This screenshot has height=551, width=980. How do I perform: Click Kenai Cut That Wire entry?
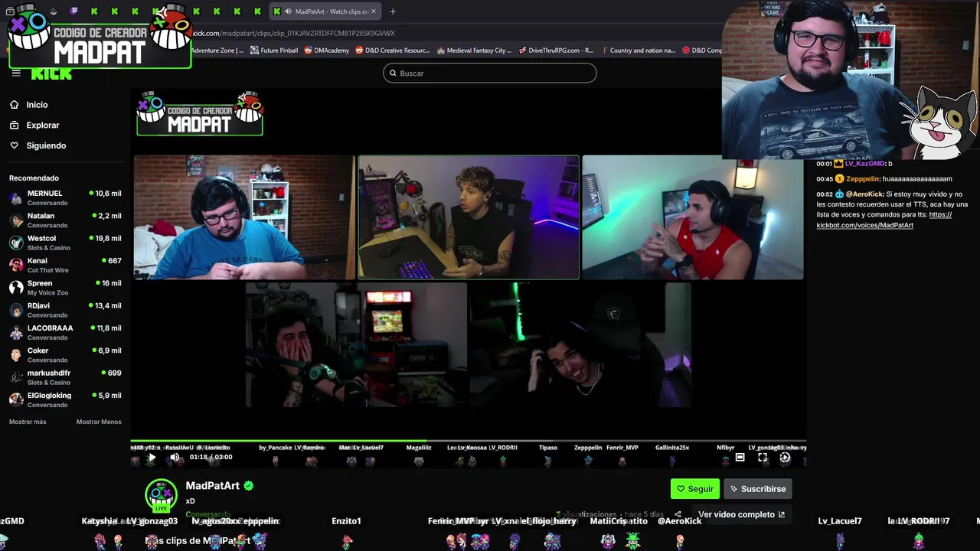point(65,266)
